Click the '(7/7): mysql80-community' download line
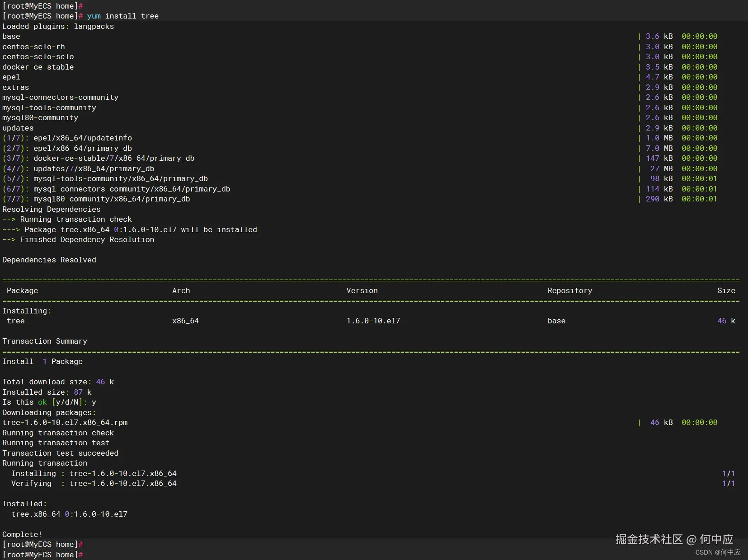748x560 pixels. (x=96, y=199)
